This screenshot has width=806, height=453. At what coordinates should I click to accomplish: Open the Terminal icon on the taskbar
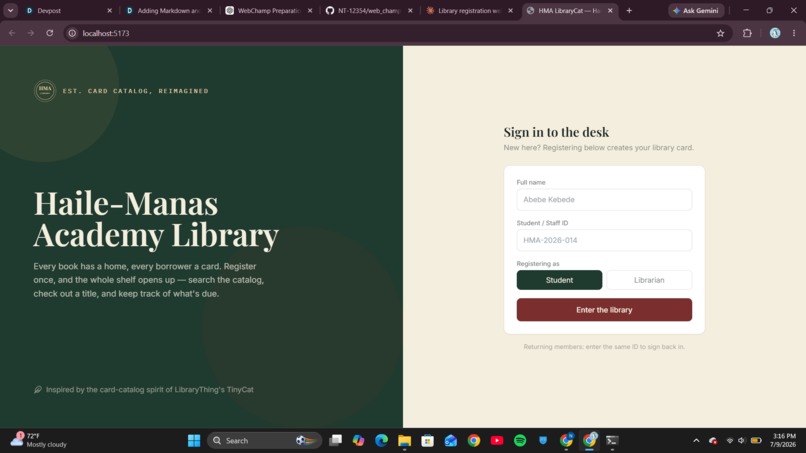[612, 440]
